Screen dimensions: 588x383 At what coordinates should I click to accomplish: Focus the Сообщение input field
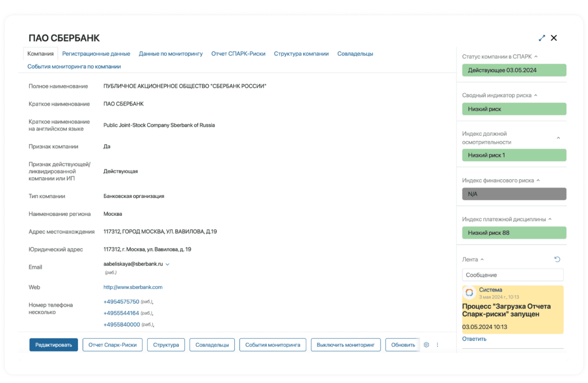click(x=513, y=275)
